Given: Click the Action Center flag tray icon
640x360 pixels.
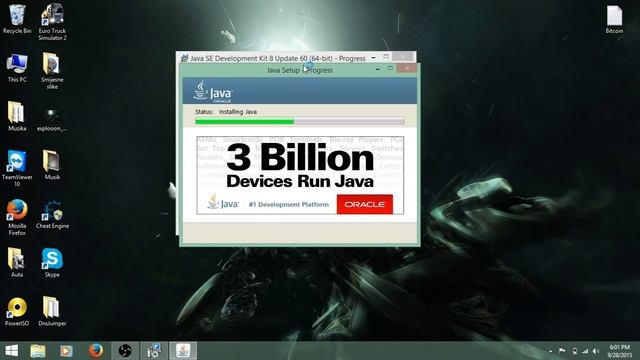Looking at the screenshot, I should click(562, 351).
